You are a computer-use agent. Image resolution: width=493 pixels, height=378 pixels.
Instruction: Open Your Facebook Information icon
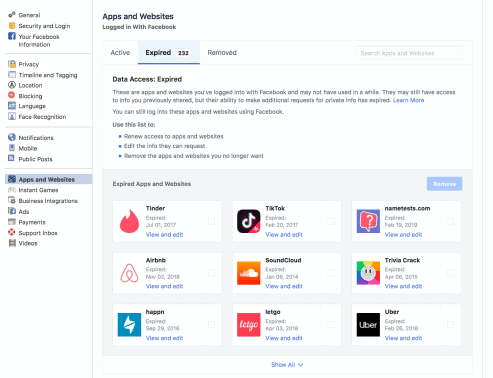click(x=12, y=36)
